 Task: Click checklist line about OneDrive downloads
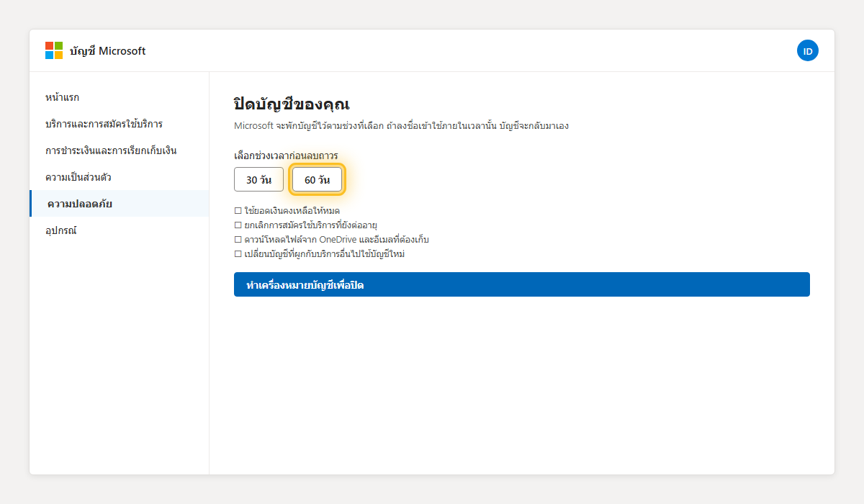tap(331, 240)
